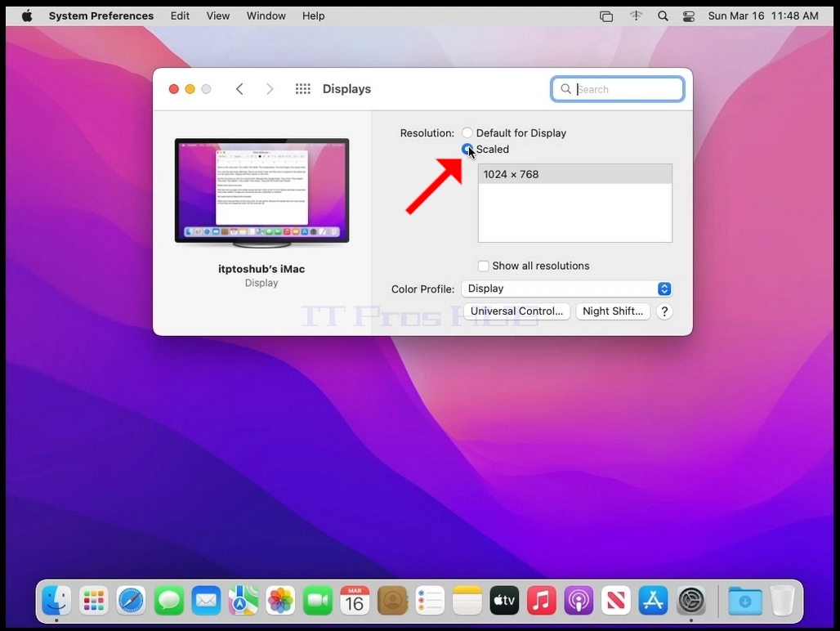Click the Search field in Displays
This screenshot has width=840, height=631.
[618, 89]
